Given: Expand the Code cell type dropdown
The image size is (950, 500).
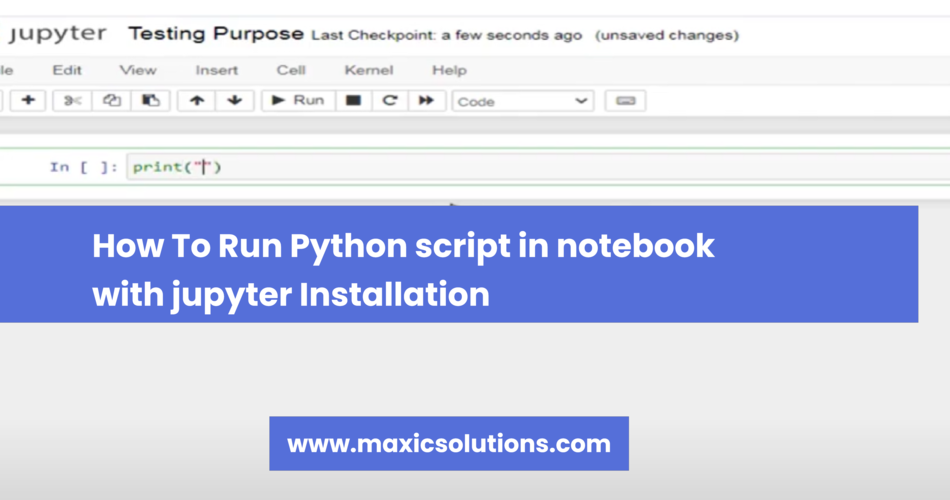Looking at the screenshot, I should click(x=523, y=101).
